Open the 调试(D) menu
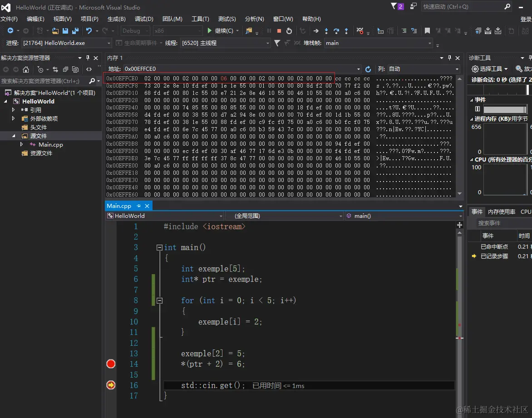This screenshot has width=532, height=418. coord(143,19)
